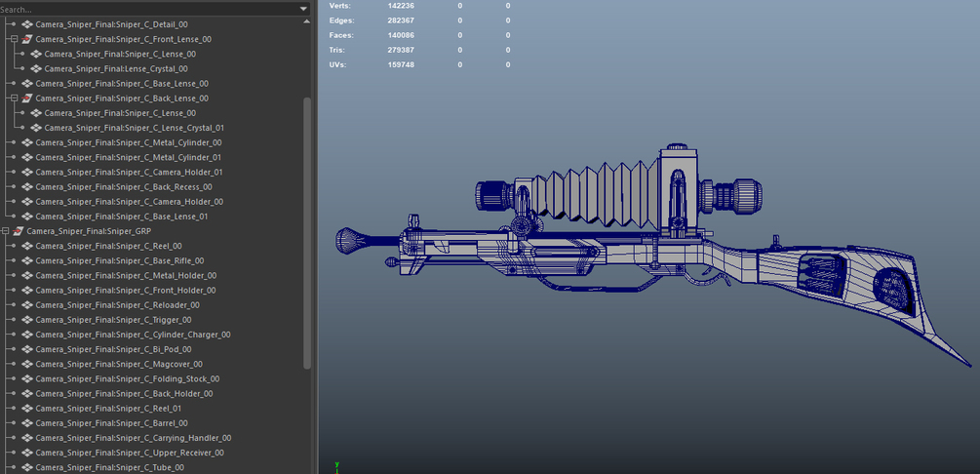The height and width of the screenshot is (474, 980).
Task: Click the mesh icon of Sniper_C_Reloader_00
Action: (x=27, y=305)
